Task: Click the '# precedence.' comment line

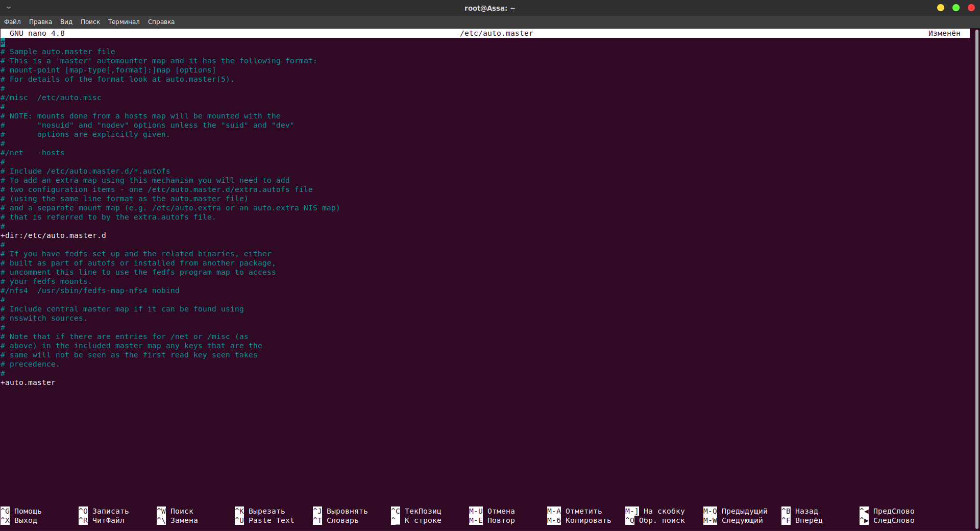Action: (30, 364)
